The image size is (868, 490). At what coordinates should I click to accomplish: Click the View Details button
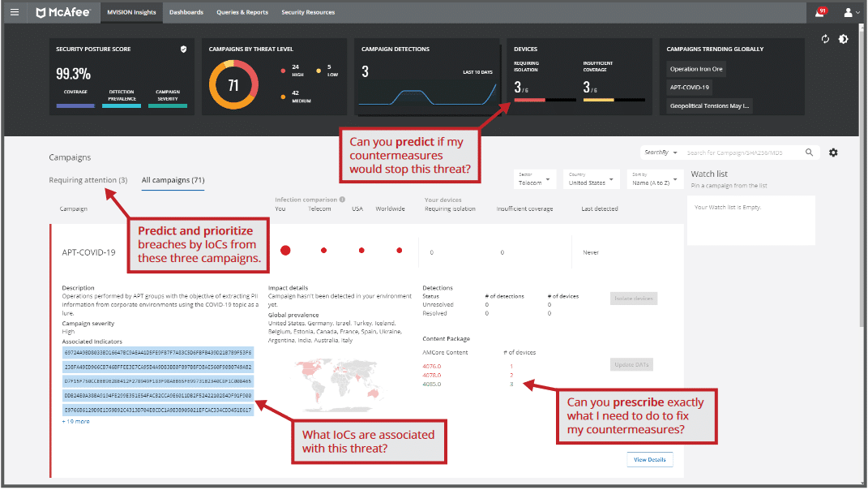point(650,459)
